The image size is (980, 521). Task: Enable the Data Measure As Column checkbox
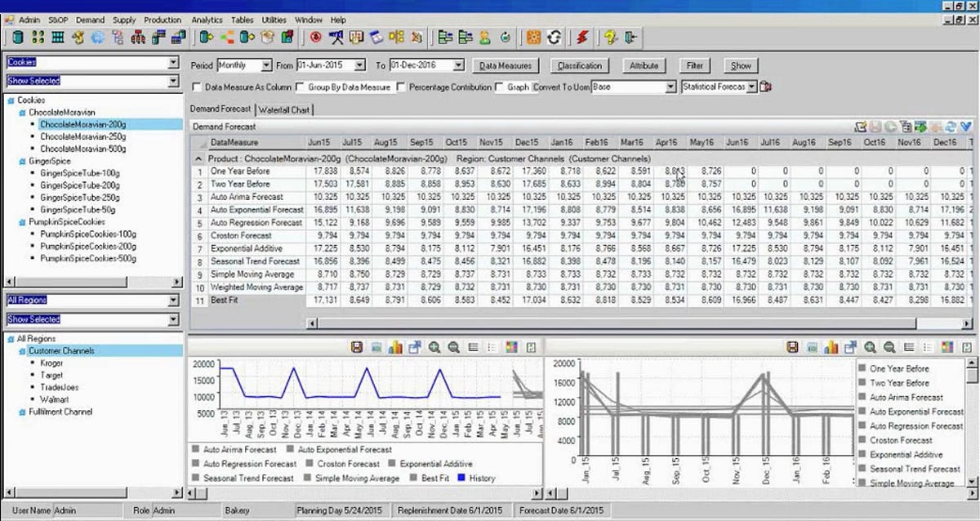pos(197,87)
